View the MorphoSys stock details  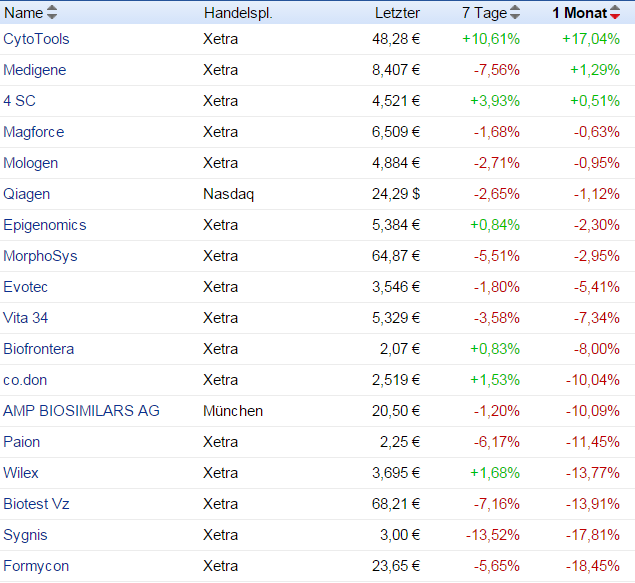click(x=40, y=256)
